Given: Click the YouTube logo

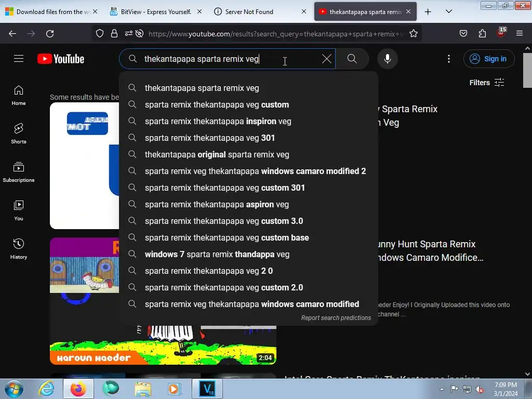Looking at the screenshot, I should [x=61, y=59].
